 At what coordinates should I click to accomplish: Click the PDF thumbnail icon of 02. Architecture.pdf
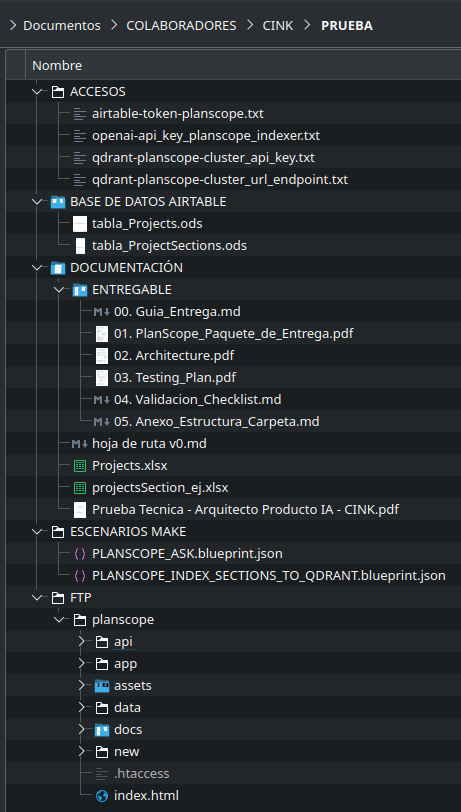coord(102,356)
